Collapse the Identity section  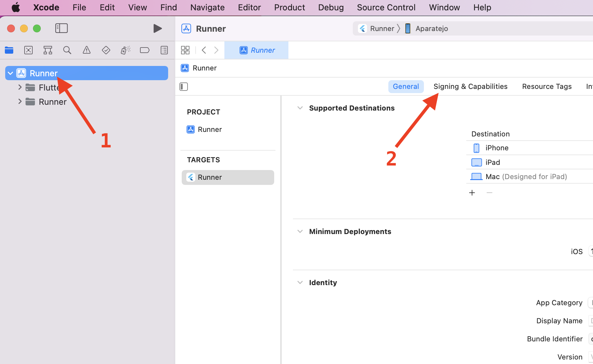[300, 283]
